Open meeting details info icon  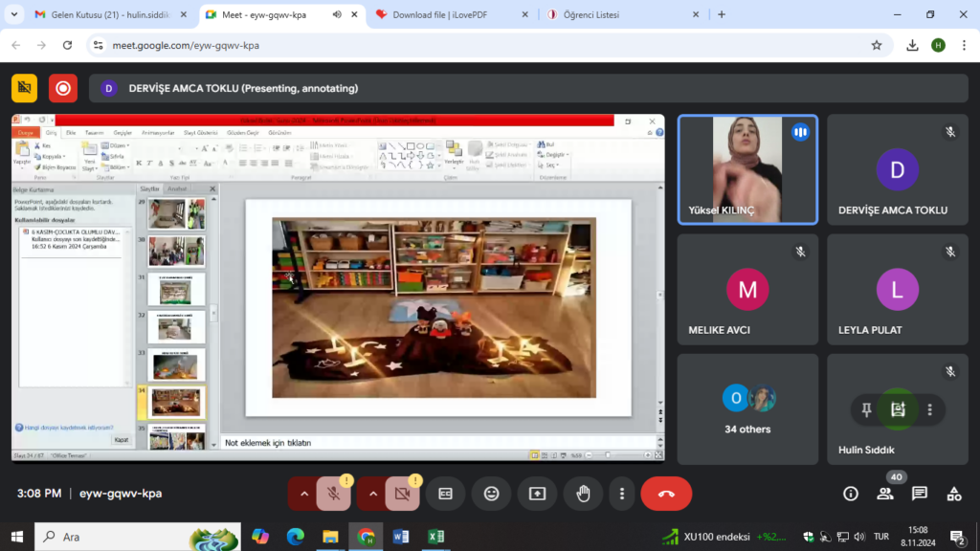coord(851,494)
